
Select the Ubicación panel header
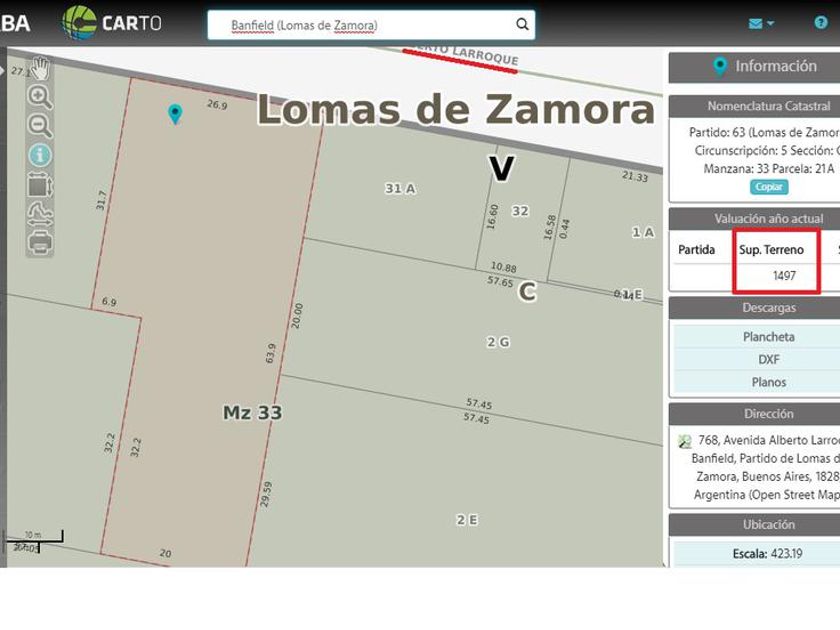(x=754, y=524)
